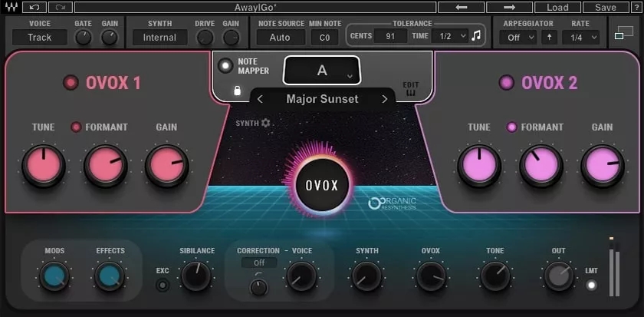Screen dimensions: 644x317
Task: Redo the last change
Action: [x=61, y=8]
